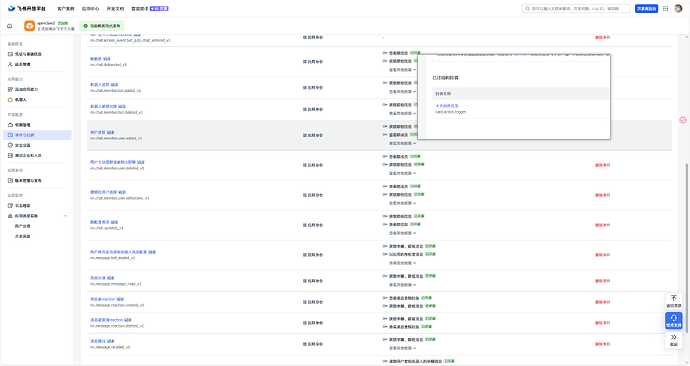Click the magnifier icon in the search box

point(527,8)
